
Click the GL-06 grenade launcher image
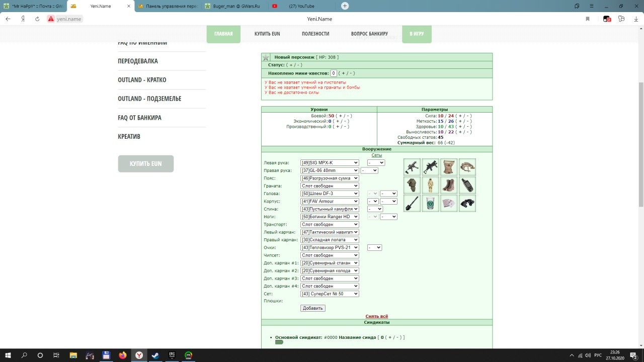coord(431,167)
